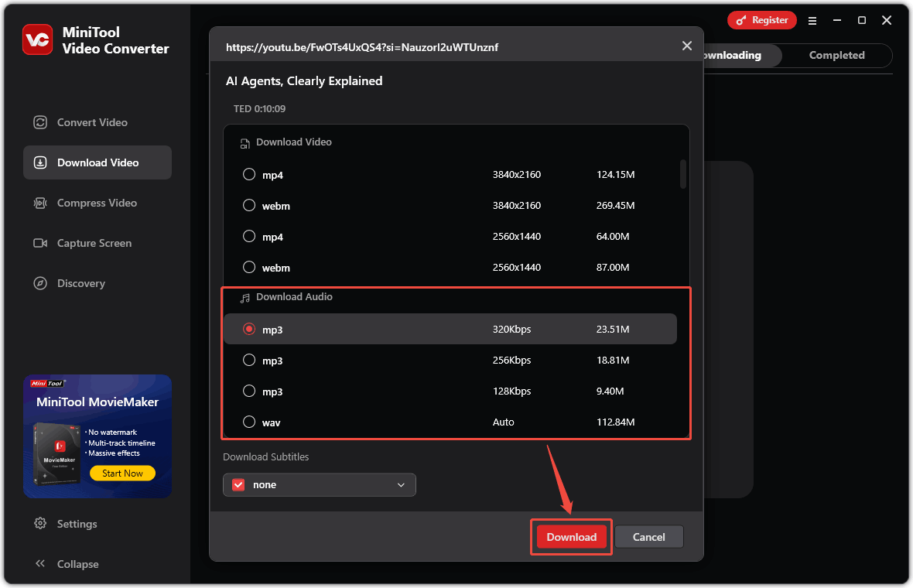
Task: Select mp4 3840x2160 radio option
Action: point(249,174)
